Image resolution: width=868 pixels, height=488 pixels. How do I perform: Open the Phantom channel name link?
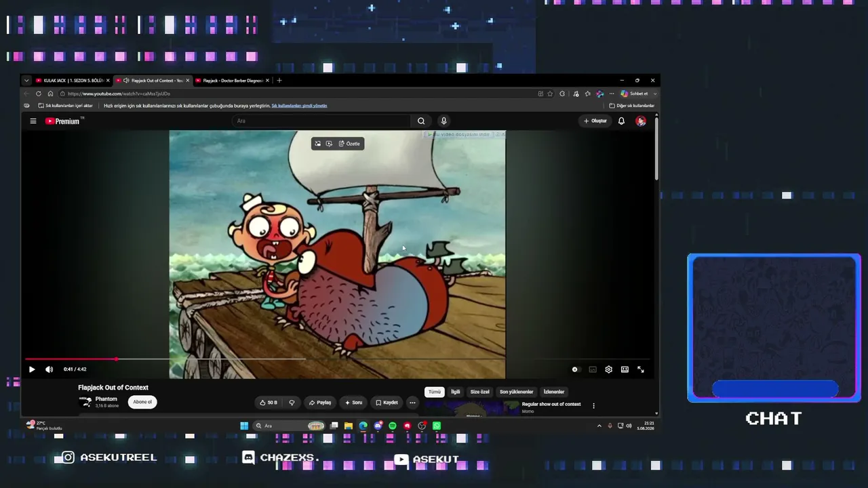[106, 399]
